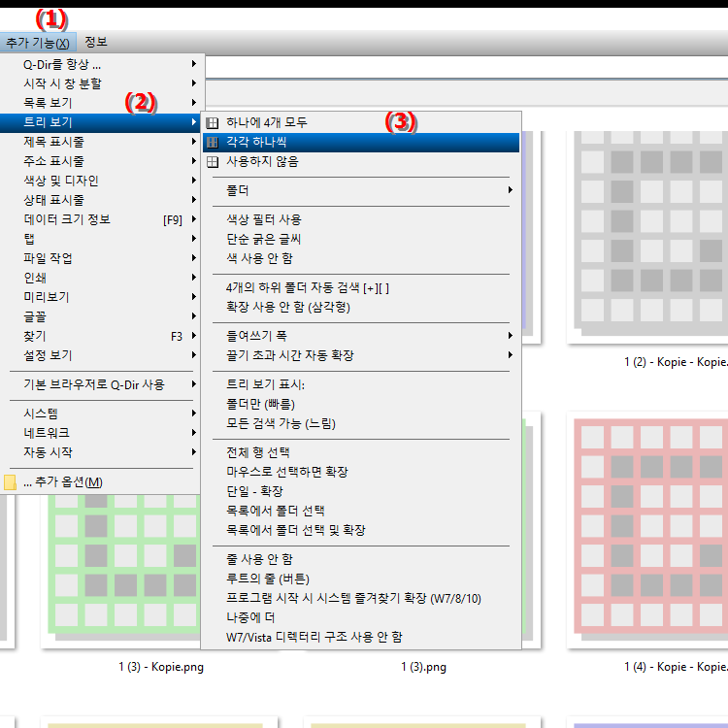Click '... 추가 옵션(M)' entry
This screenshot has height=728, width=728.
(x=101, y=481)
